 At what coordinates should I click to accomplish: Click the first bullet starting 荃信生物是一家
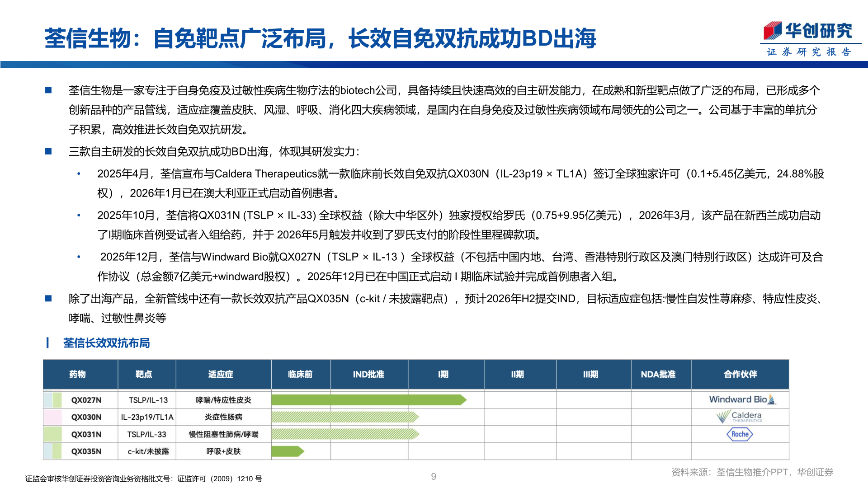(444, 110)
